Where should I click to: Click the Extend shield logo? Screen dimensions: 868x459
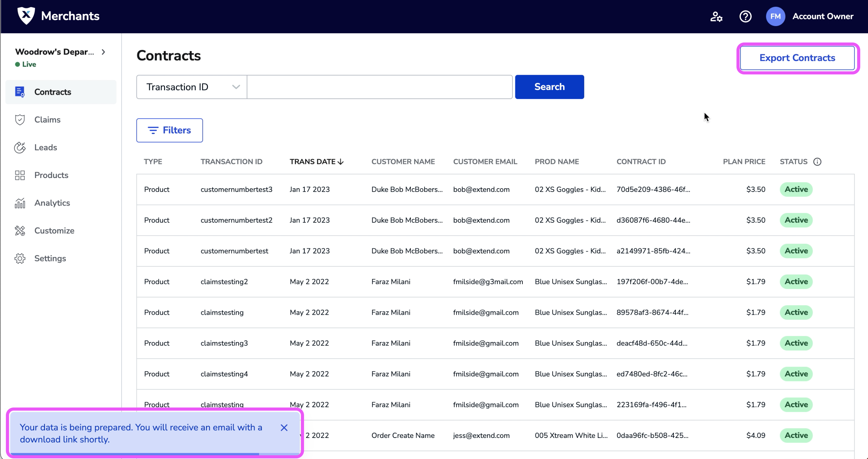[x=26, y=16]
